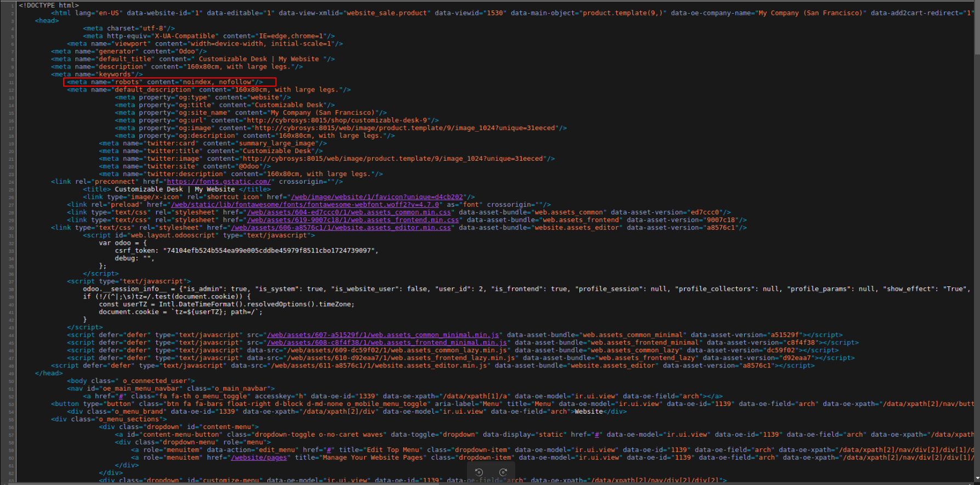Click the csrf_token value string
This screenshot has width=980, height=485.
[269, 251]
